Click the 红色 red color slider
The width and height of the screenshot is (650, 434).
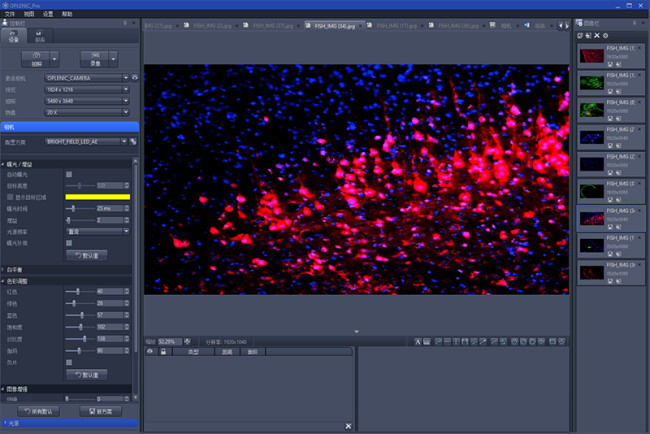pos(79,292)
